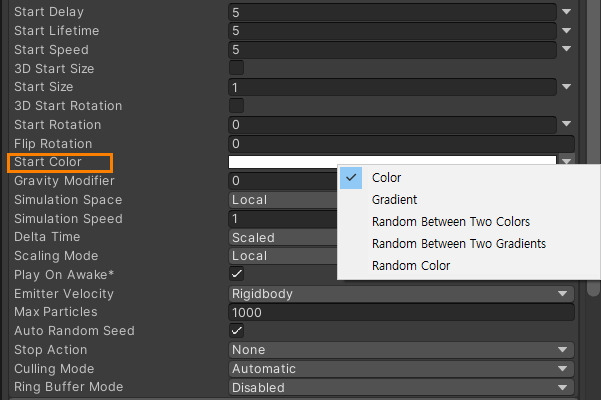Click the Start Delay property label
The height and width of the screenshot is (400, 601).
(49, 12)
